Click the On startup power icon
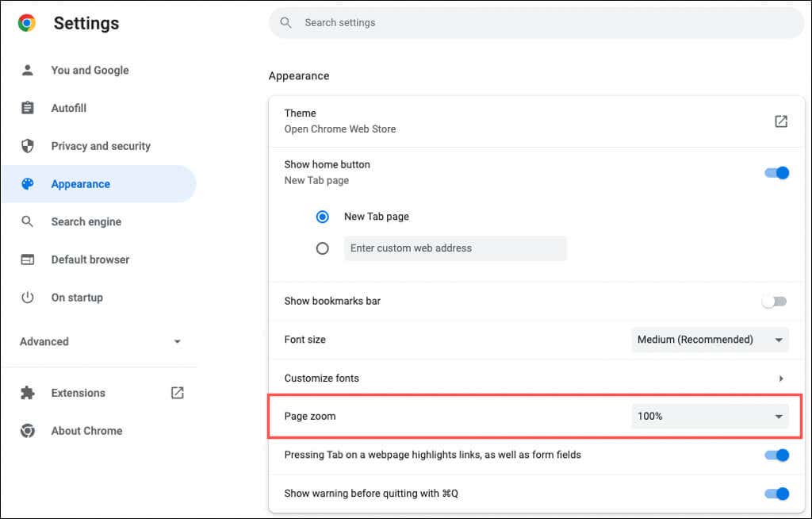The image size is (812, 519). (x=29, y=297)
